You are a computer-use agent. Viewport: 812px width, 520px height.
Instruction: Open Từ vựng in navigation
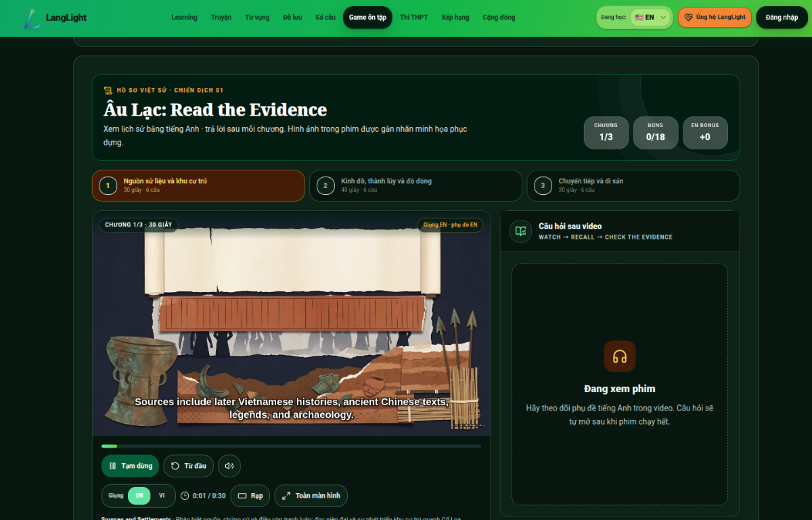tap(257, 18)
